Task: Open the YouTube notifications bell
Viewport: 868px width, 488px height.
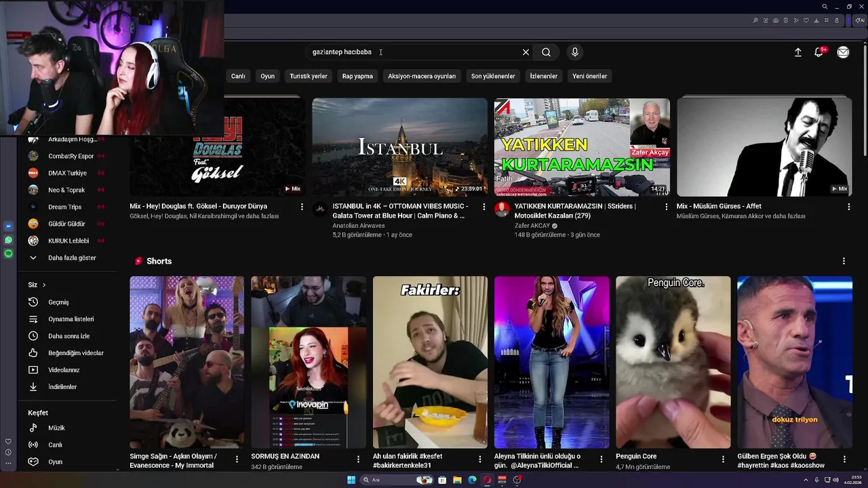Action: [819, 52]
